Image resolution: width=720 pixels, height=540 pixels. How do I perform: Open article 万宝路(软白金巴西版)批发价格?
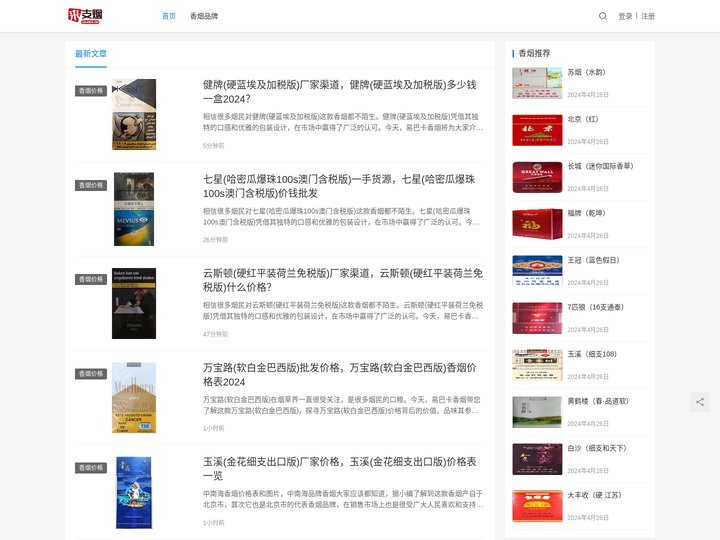coord(340,375)
